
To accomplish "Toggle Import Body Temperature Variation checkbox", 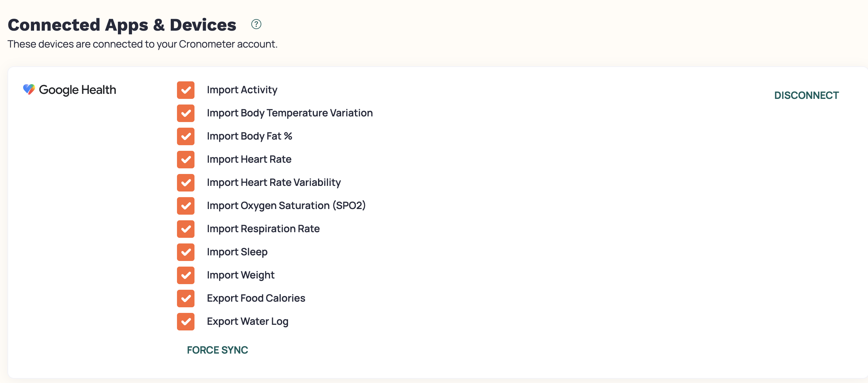I will (x=186, y=113).
